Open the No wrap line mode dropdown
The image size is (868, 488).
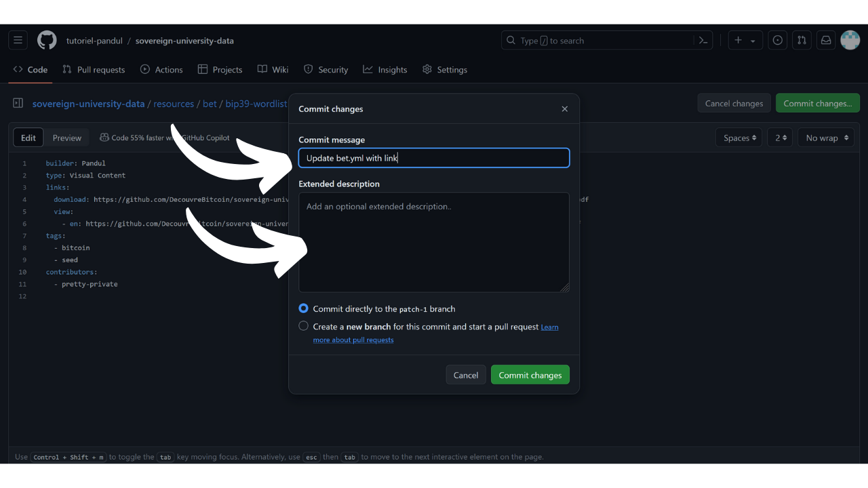[x=827, y=138]
